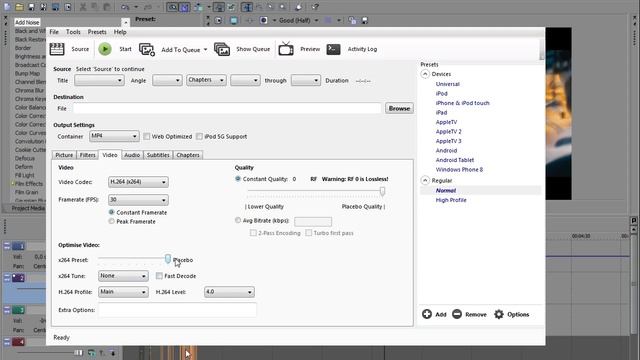Screen dimensions: 640x360
Task: Open the Video Codec dropdown
Action: [138, 182]
